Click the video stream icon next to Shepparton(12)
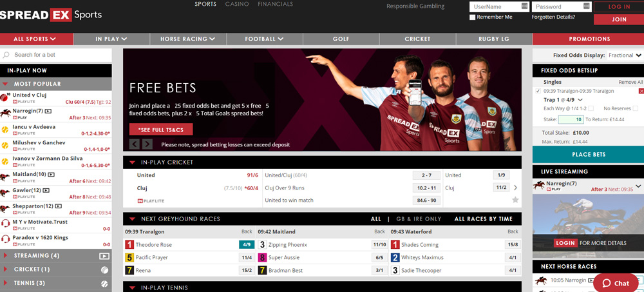 point(59,206)
